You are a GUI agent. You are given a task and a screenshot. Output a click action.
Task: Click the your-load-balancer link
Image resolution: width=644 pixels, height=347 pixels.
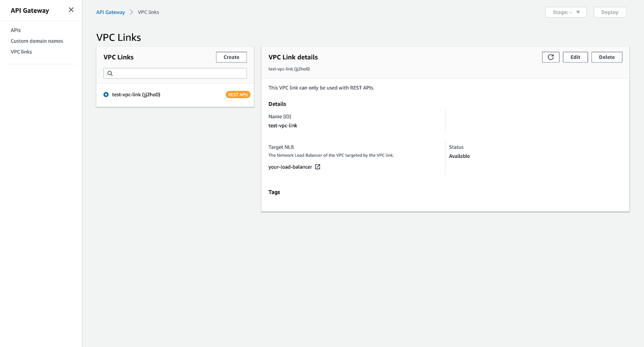click(x=290, y=167)
